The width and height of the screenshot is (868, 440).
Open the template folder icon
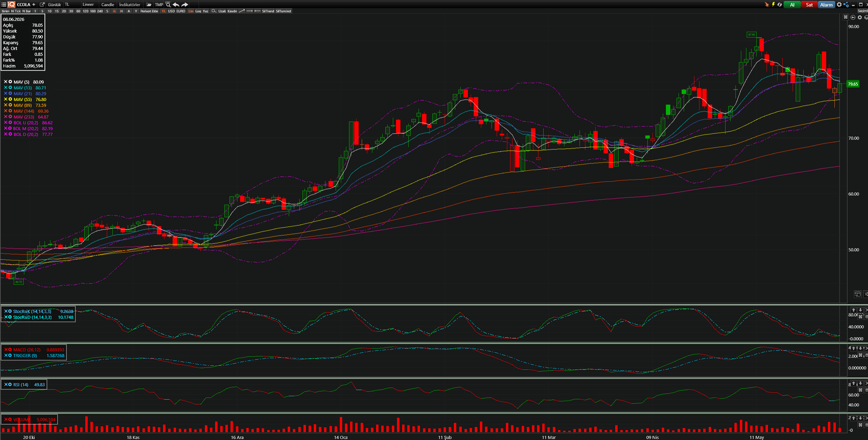pos(149,4)
